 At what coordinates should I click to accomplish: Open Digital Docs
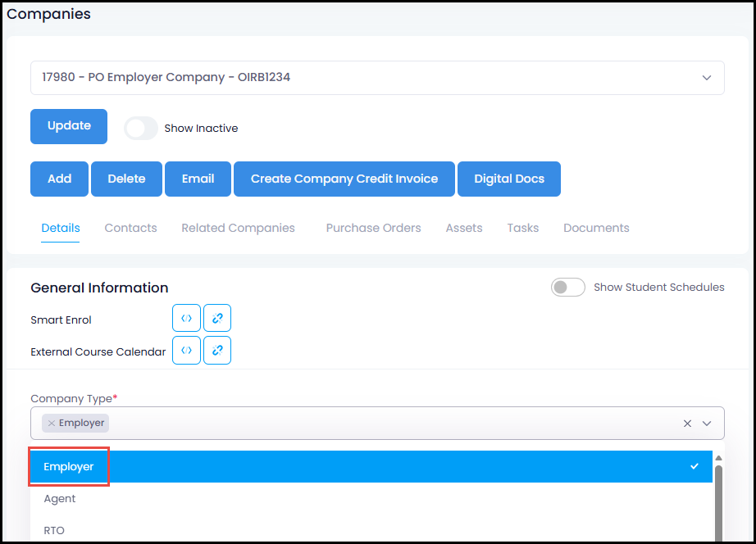[508, 179]
